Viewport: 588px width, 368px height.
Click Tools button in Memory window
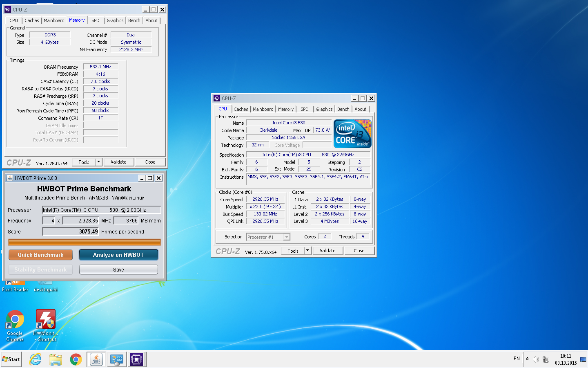point(84,162)
